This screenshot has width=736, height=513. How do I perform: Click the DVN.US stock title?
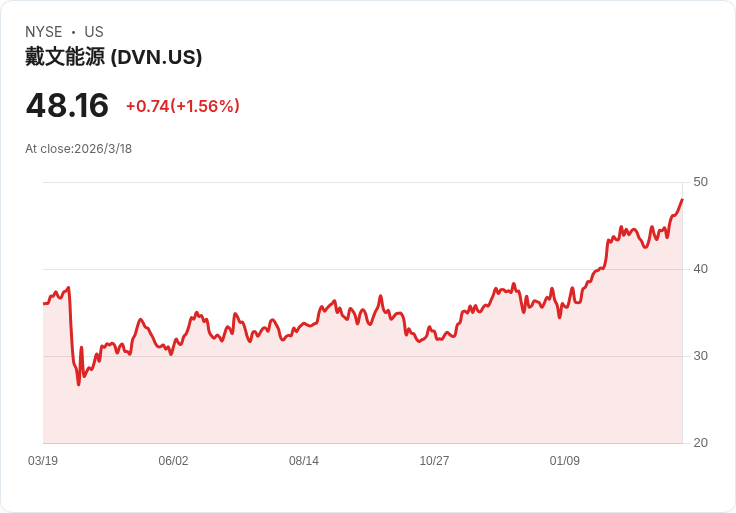114,57
